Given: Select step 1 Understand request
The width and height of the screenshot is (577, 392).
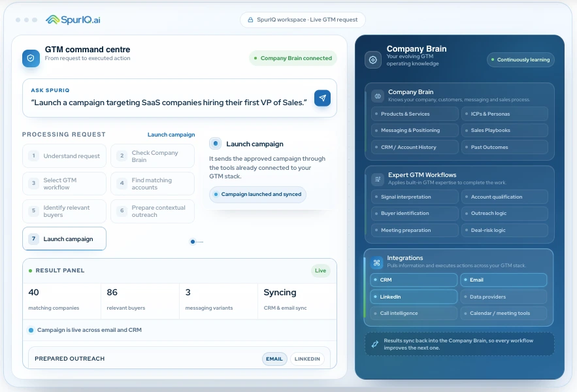Looking at the screenshot, I should point(65,156).
